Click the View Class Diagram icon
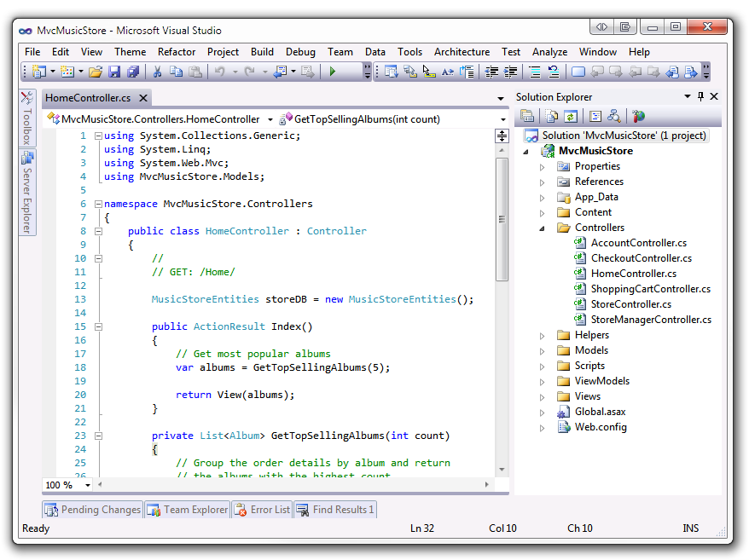Screen dimensions: 749x560 [614, 116]
